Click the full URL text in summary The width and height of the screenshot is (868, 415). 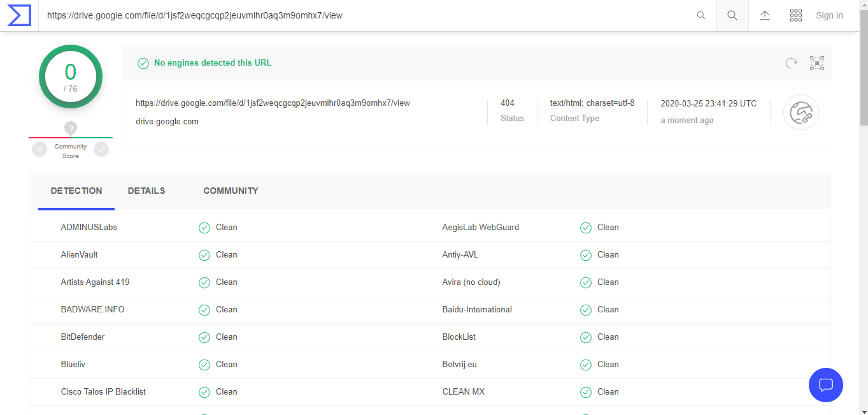point(273,103)
